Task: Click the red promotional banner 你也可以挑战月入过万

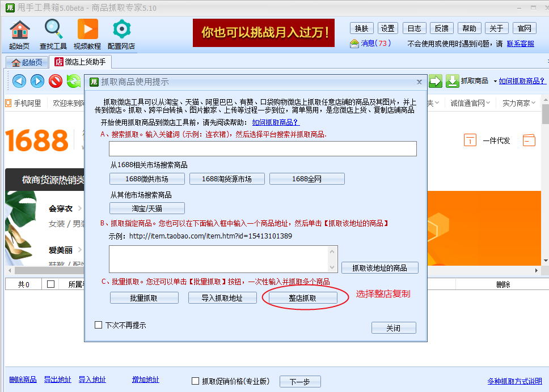Action: click(264, 33)
